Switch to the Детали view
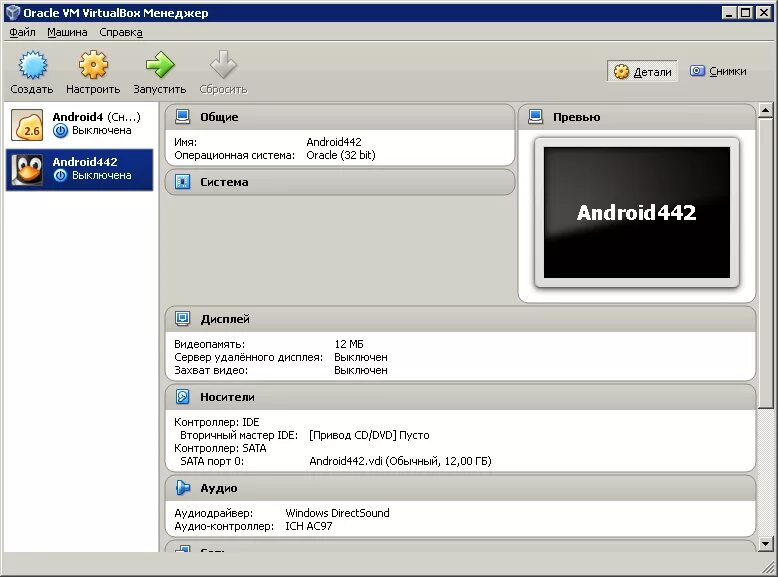778x577 pixels. click(x=643, y=71)
